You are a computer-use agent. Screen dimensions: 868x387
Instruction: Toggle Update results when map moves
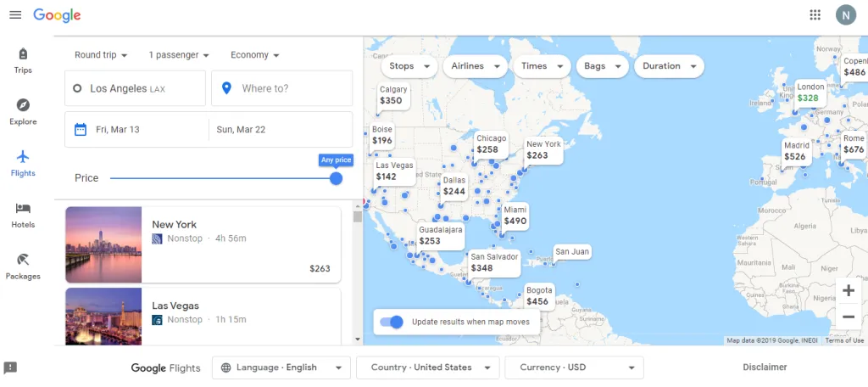click(392, 322)
